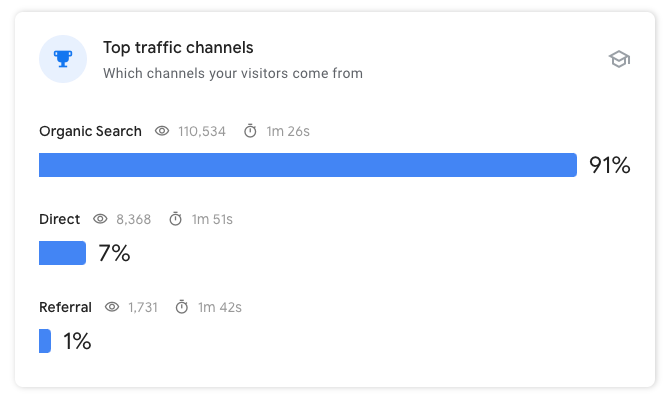671x399 pixels.
Task: Click the Organic Search 91% progress bar
Action: coord(308,165)
